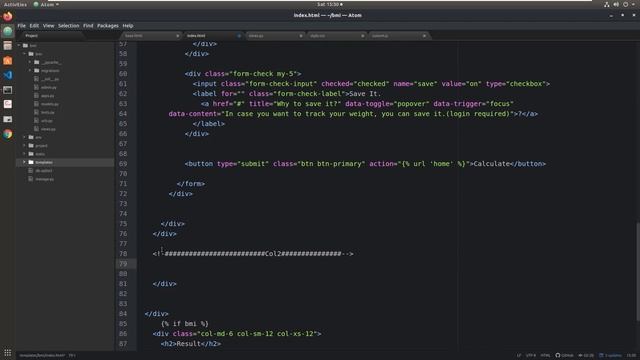Click the update notification in the status bar

pos(611,355)
